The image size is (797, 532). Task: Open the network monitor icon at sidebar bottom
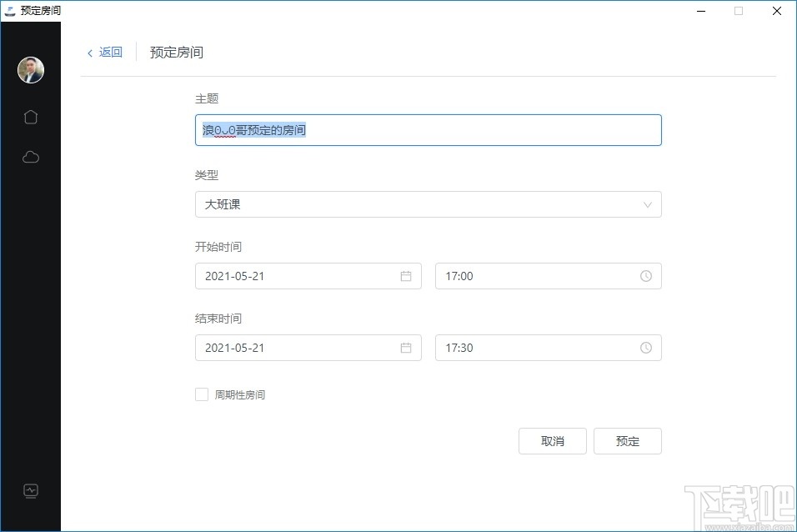point(31,490)
